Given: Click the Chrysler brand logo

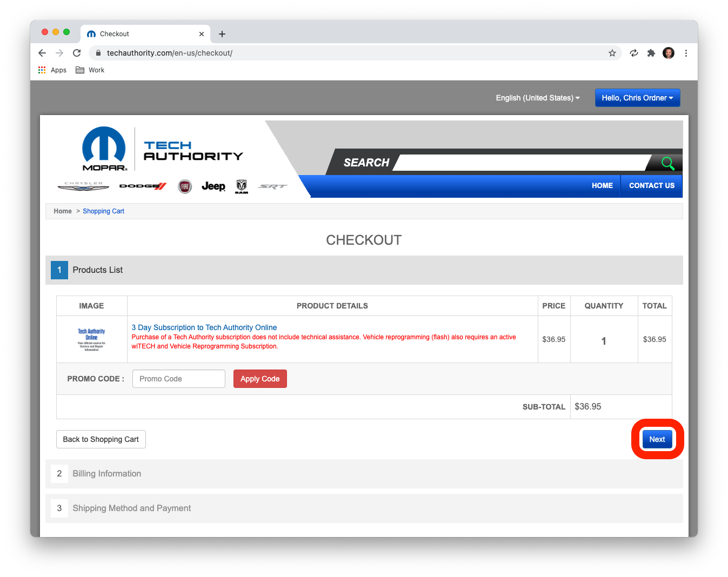Looking at the screenshot, I should click(84, 186).
